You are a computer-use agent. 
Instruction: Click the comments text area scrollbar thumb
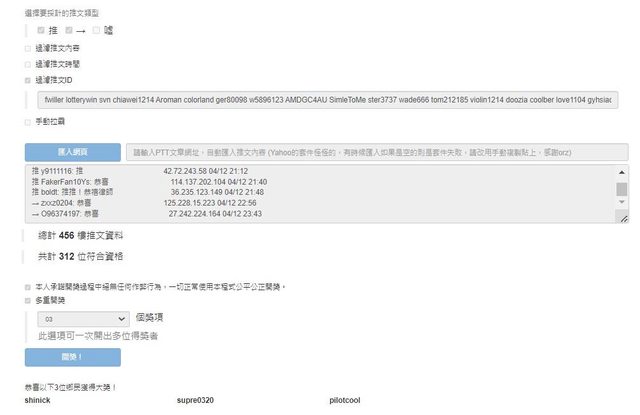pyautogui.click(x=621, y=188)
